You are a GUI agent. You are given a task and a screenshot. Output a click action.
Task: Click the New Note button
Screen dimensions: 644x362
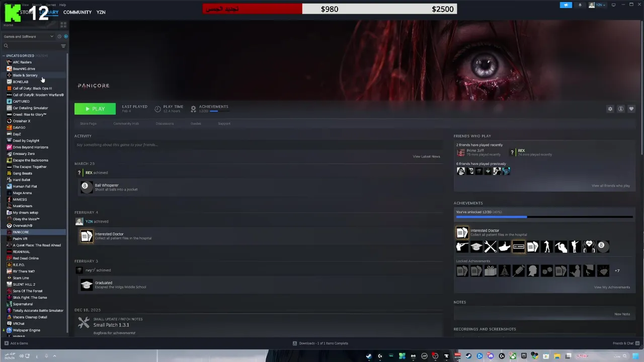622,314
